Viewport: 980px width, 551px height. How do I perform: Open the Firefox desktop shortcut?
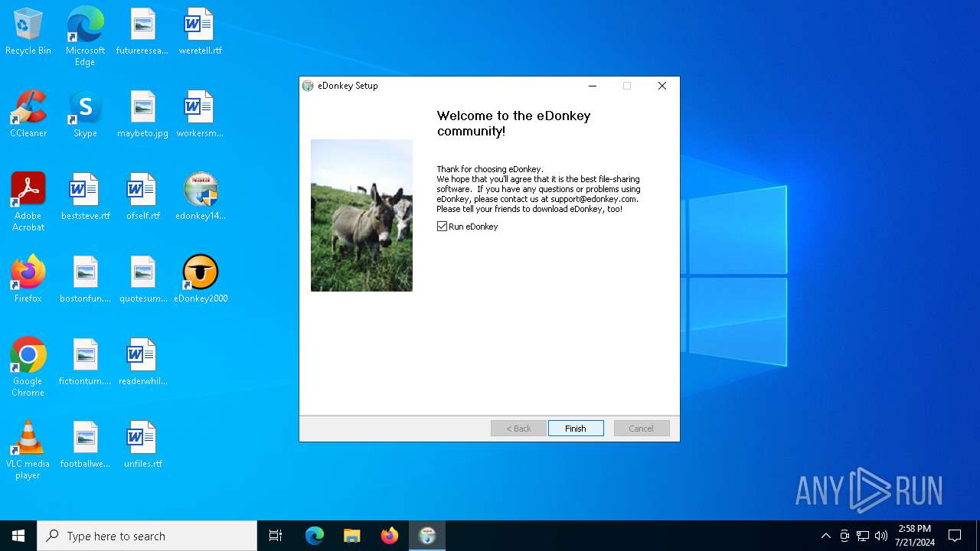coord(28,280)
